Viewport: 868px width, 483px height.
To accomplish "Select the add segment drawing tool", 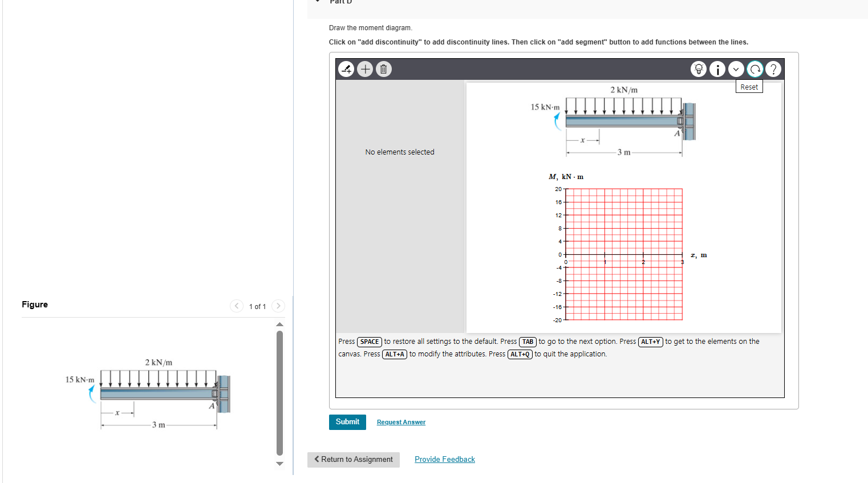I will [346, 69].
